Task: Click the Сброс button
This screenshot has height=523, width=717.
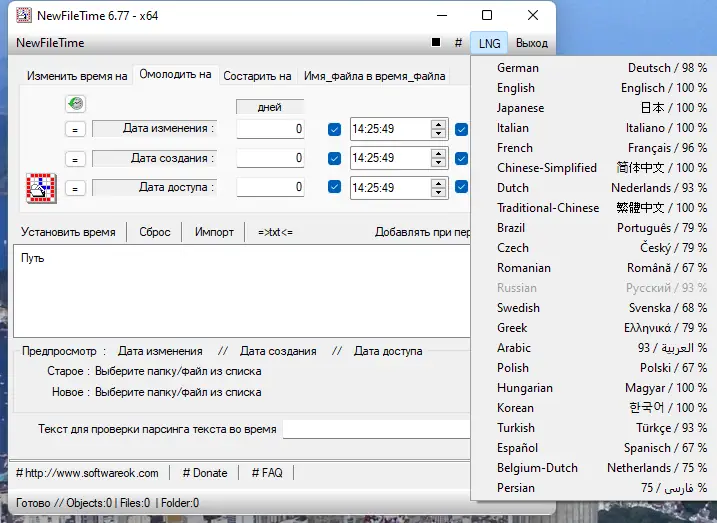Action: 155,232
